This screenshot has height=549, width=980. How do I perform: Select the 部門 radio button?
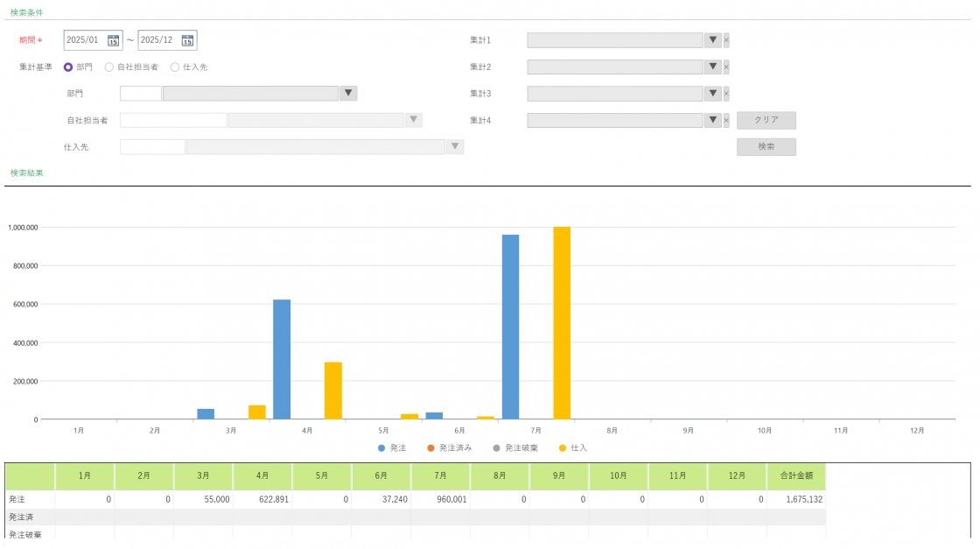(x=68, y=67)
